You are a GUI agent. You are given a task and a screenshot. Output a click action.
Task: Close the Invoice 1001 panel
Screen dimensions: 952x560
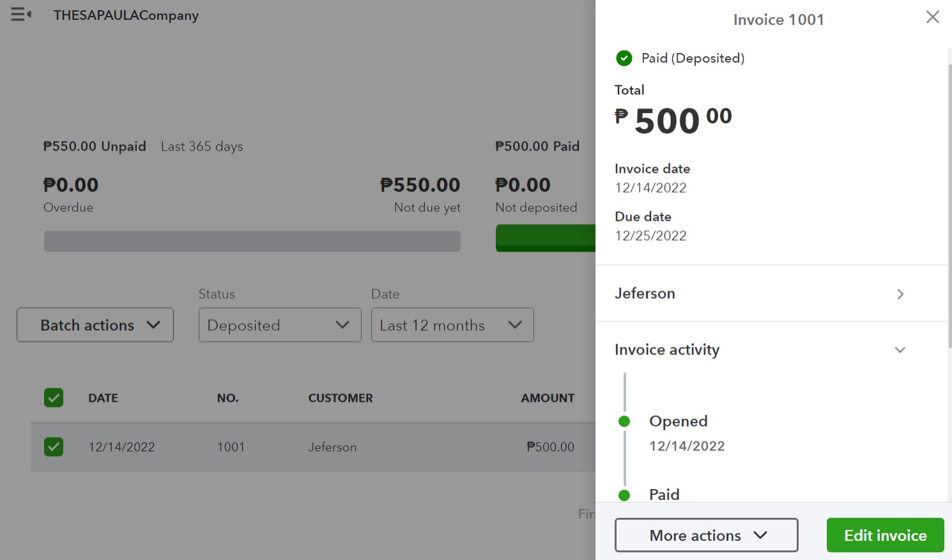(x=932, y=17)
